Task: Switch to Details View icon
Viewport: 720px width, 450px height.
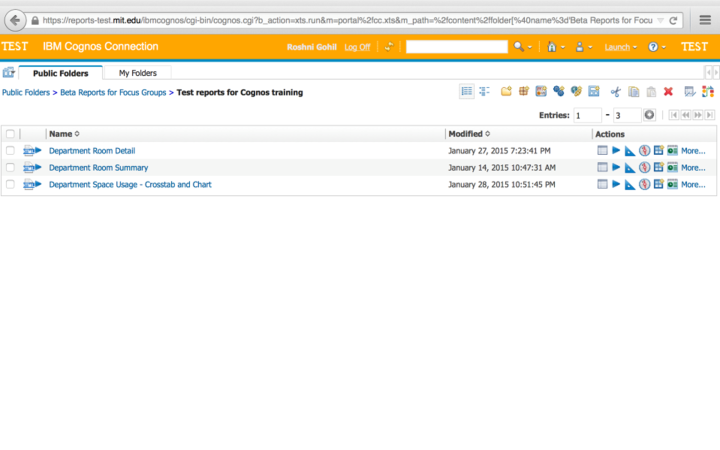Action: tap(484, 92)
